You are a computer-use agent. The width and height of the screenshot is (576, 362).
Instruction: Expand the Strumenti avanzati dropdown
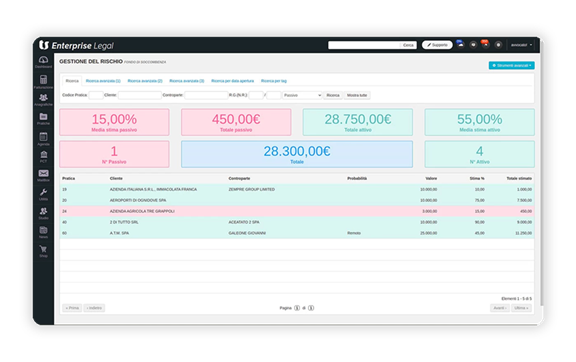coord(511,65)
